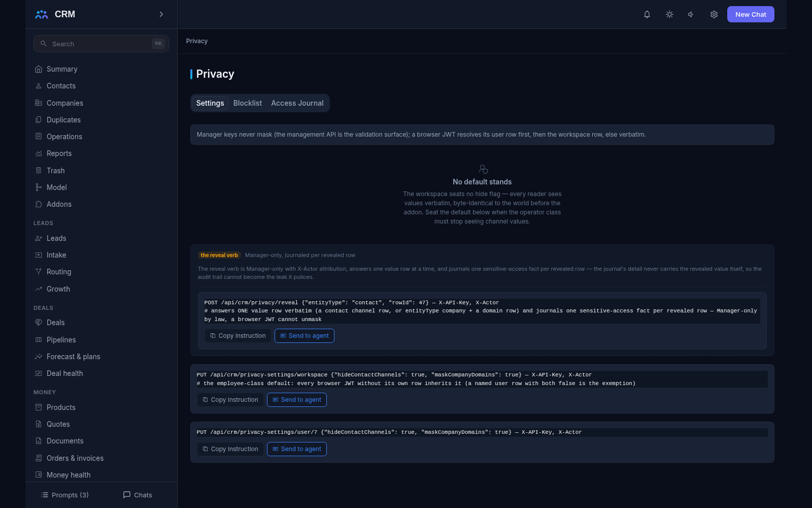This screenshot has width=812, height=508.
Task: Open Duplicates section
Action: (101, 120)
